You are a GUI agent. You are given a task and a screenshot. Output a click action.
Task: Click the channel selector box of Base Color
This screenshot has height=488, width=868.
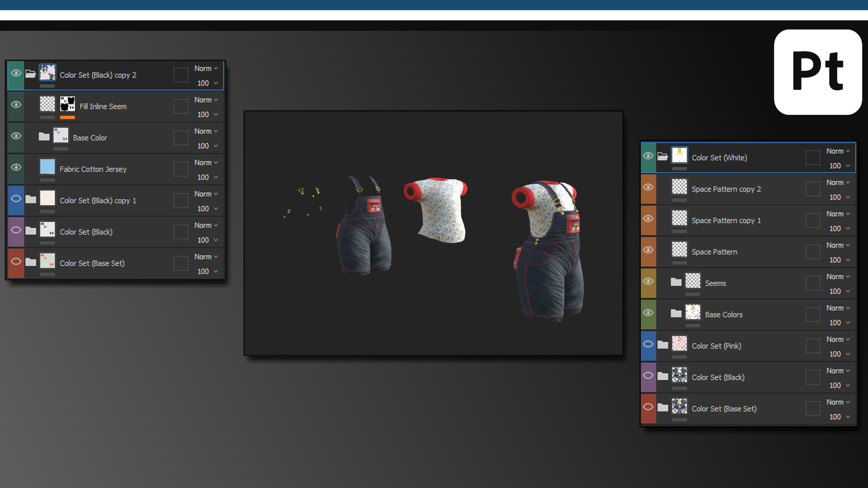(181, 138)
